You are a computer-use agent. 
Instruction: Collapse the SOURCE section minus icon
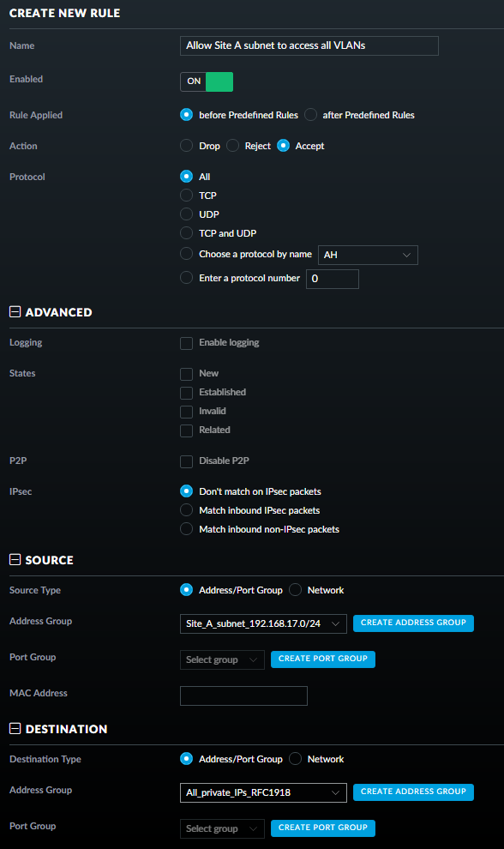[15, 559]
